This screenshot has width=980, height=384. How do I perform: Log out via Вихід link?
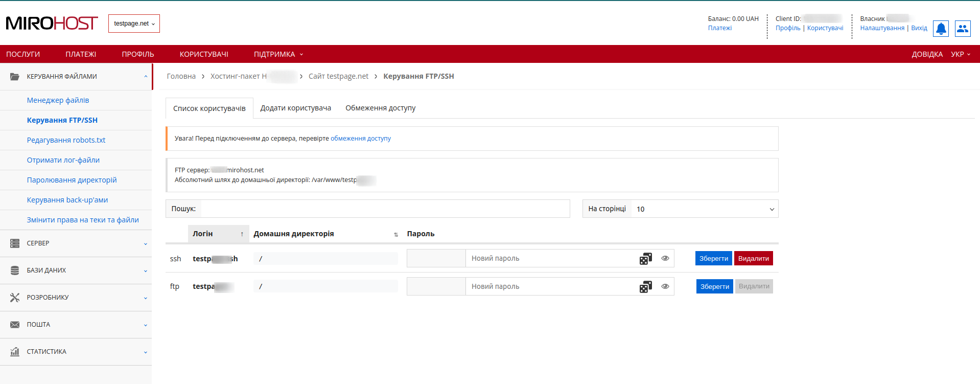[919, 28]
